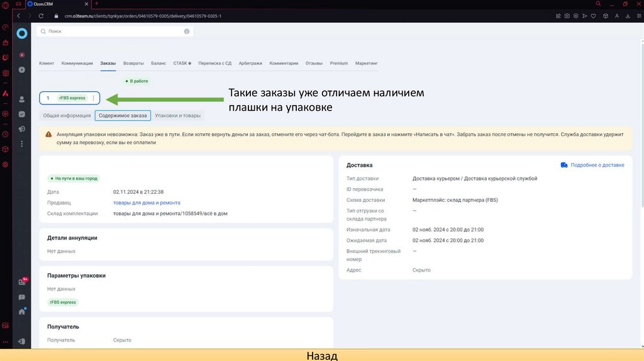Click the info icon in search field
The height and width of the screenshot is (361, 644).
(x=186, y=31)
